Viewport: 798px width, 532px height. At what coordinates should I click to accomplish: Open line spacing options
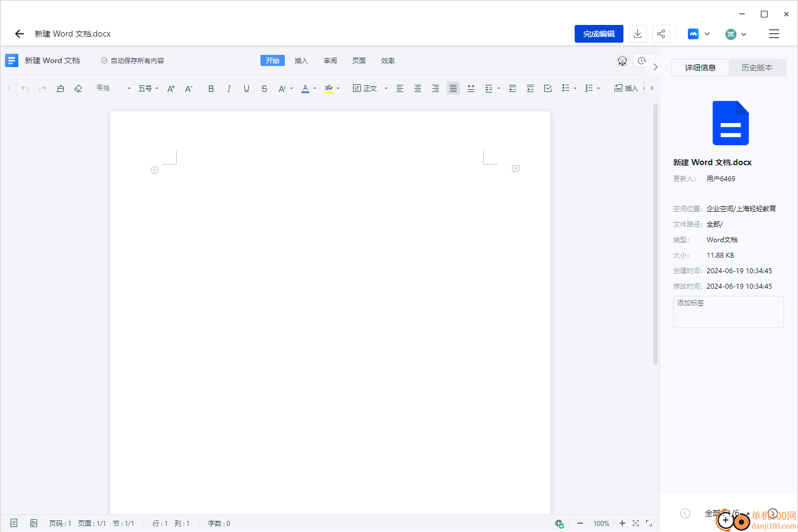pos(492,89)
